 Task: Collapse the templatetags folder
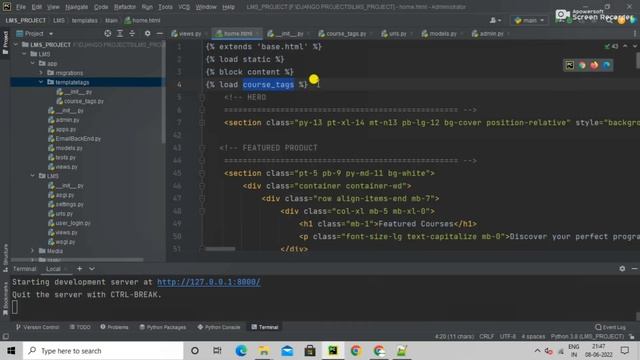coord(41,82)
